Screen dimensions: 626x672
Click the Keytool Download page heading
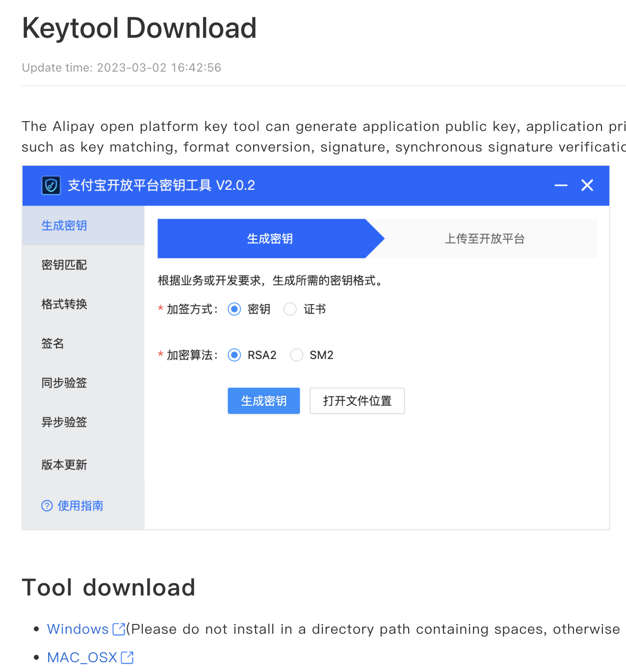pyautogui.click(x=139, y=28)
